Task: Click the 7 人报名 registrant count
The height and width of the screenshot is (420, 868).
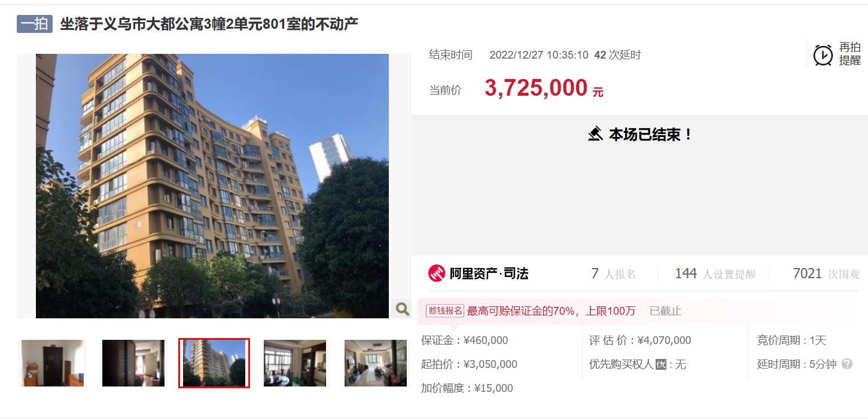Action: (x=614, y=273)
